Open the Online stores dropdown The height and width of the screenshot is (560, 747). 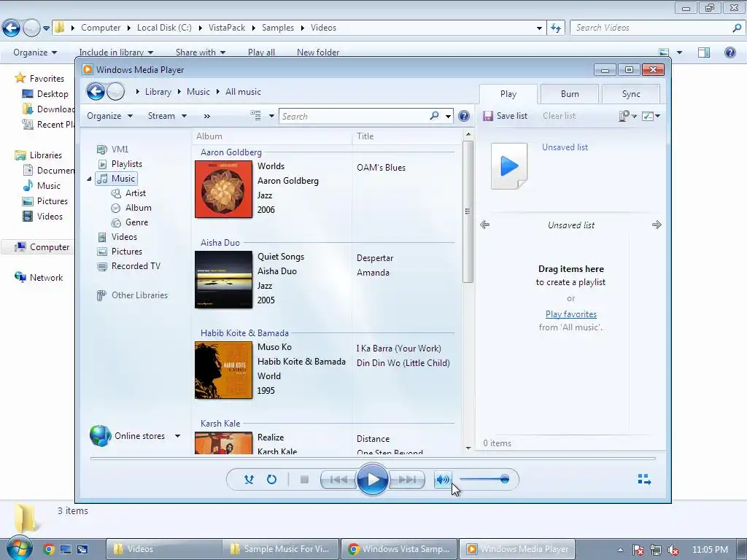[x=177, y=436]
